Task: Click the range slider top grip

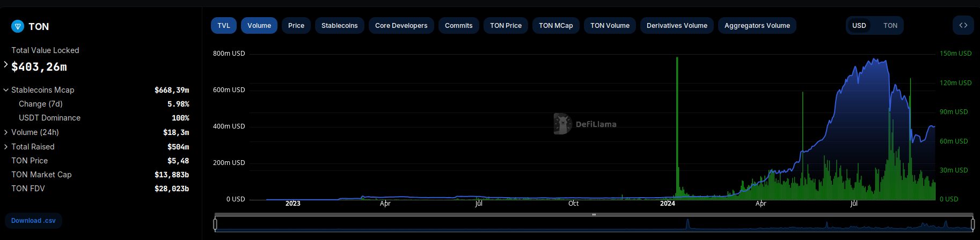Action: pos(594,215)
